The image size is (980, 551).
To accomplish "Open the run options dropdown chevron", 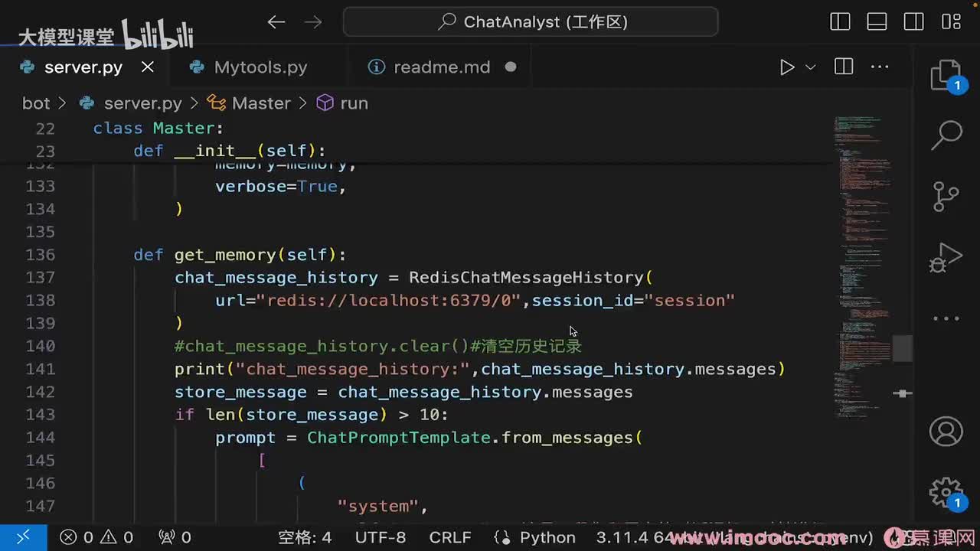I will [x=810, y=67].
